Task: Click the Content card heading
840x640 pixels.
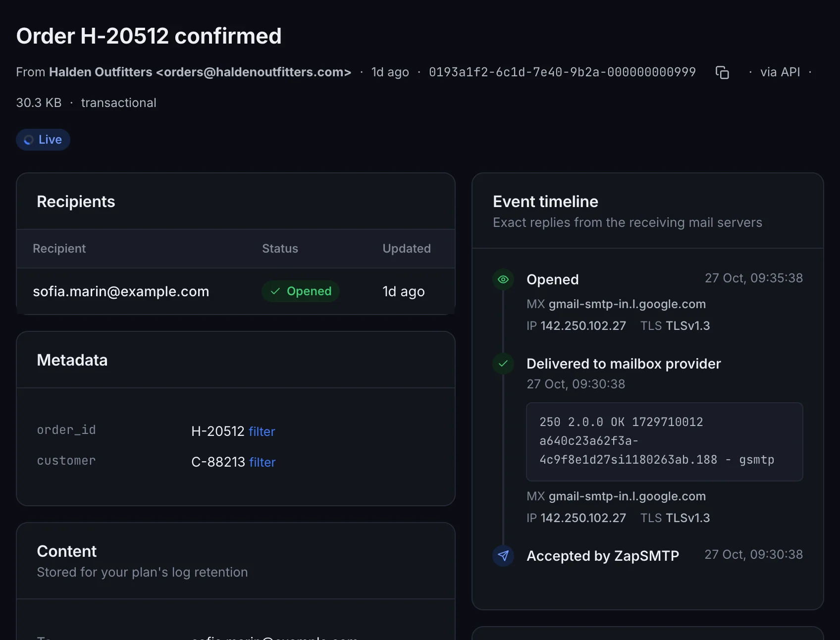Action: point(67,551)
